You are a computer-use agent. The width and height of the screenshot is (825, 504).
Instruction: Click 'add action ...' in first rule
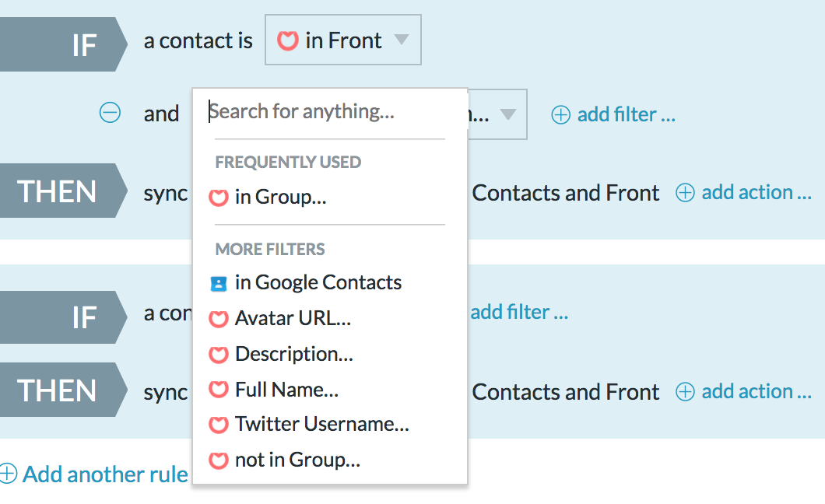point(757,192)
